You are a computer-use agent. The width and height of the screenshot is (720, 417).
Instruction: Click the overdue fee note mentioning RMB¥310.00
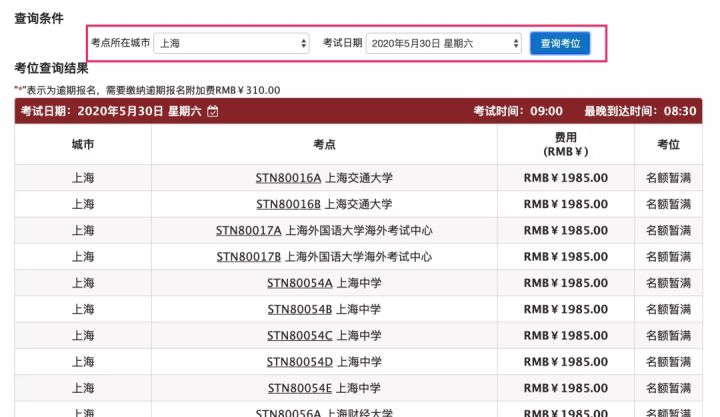[x=147, y=90]
